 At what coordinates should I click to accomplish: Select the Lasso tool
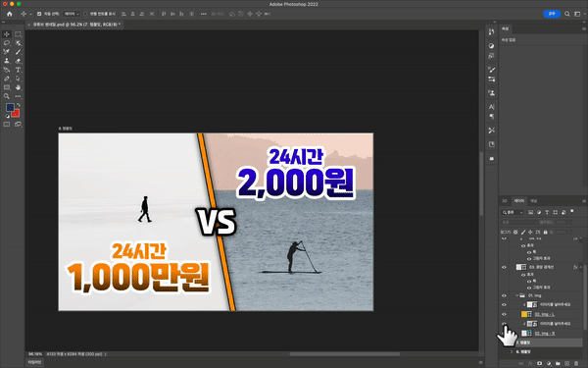[7, 43]
